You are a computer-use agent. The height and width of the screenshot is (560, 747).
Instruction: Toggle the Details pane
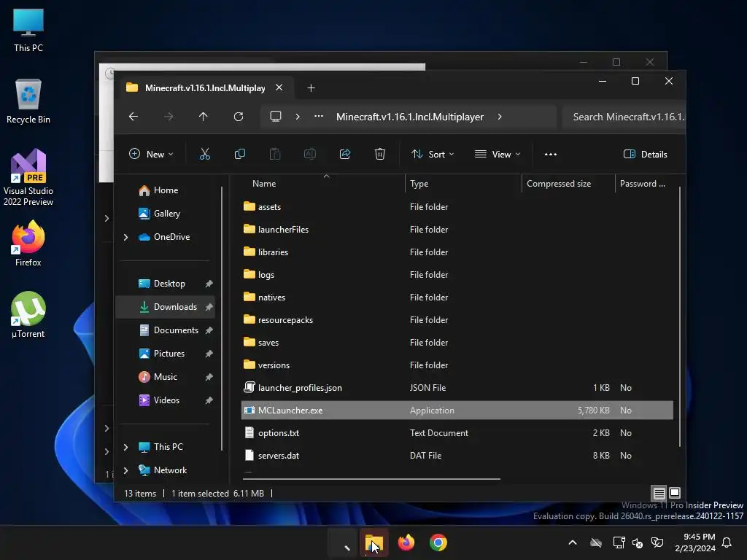point(646,155)
